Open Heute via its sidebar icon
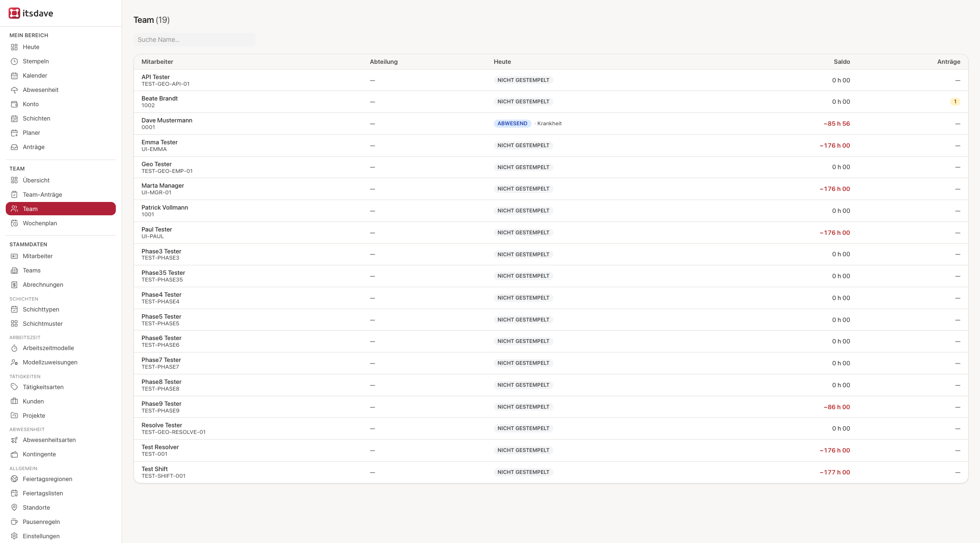 click(x=14, y=47)
